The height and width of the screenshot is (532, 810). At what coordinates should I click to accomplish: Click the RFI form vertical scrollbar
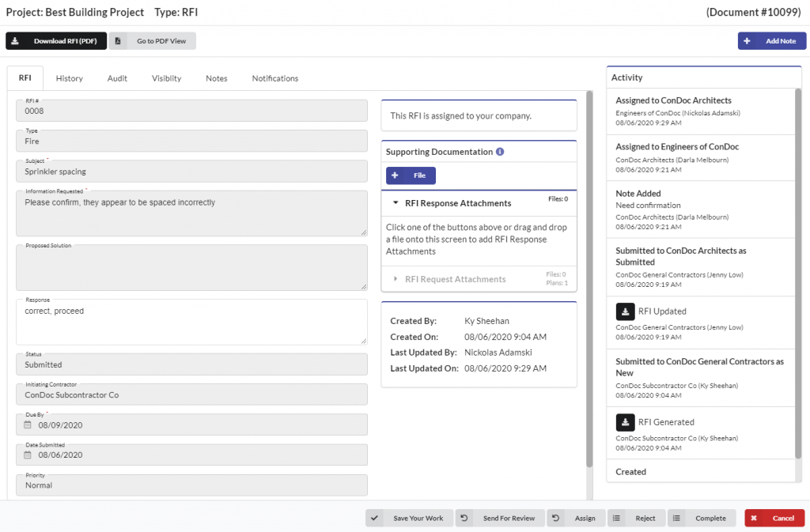589,278
